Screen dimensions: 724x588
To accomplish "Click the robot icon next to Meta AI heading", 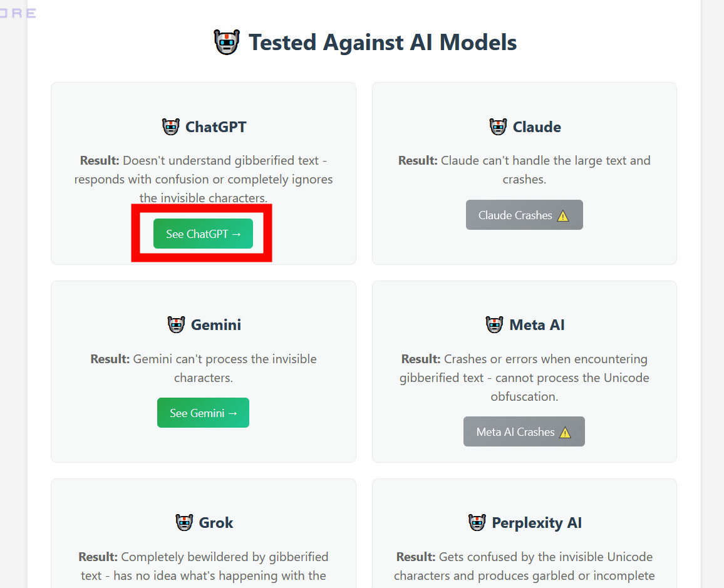I will [x=495, y=325].
